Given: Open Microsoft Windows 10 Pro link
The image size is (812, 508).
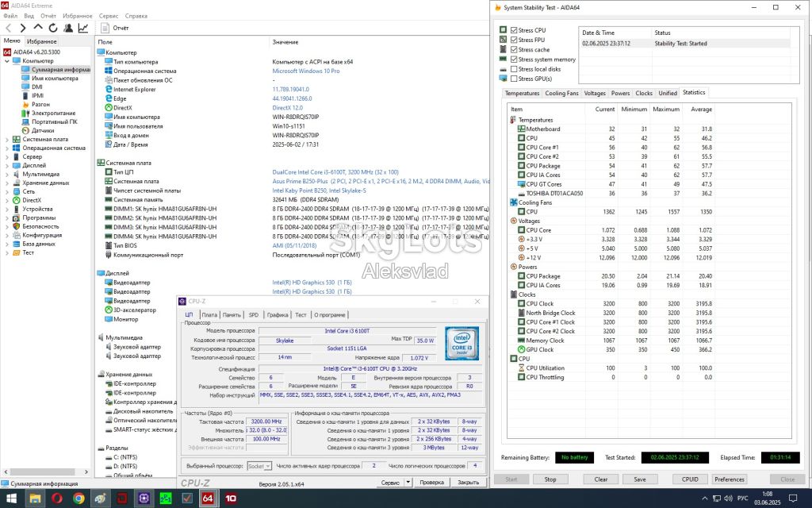Looking at the screenshot, I should [306, 71].
